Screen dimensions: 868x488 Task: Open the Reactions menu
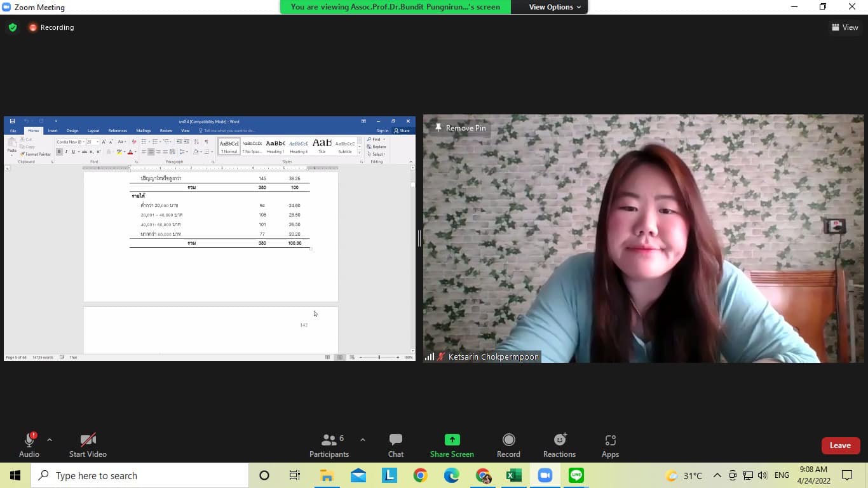(559, 440)
